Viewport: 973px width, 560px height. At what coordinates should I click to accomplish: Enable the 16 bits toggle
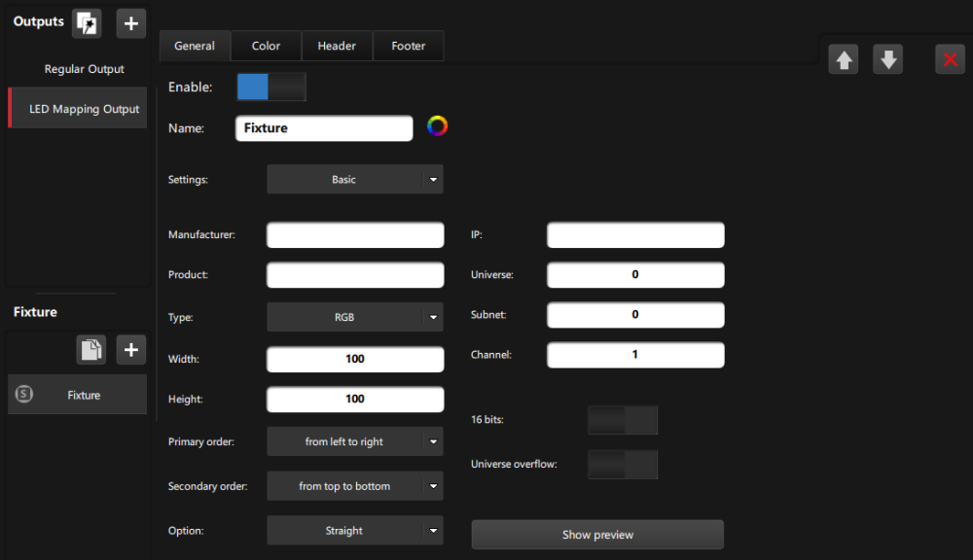(623, 420)
